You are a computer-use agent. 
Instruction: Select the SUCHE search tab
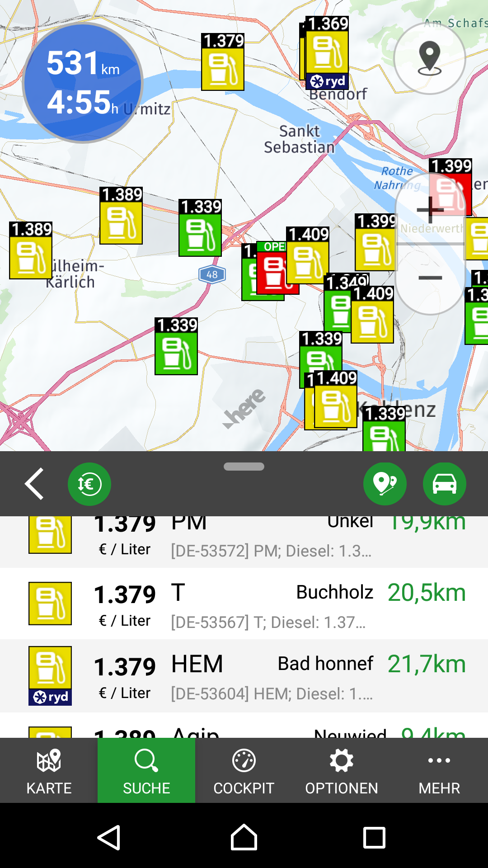(146, 770)
